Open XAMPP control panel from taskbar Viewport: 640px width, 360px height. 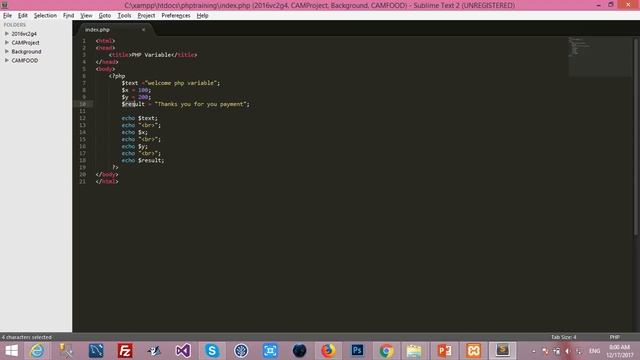(x=473, y=351)
